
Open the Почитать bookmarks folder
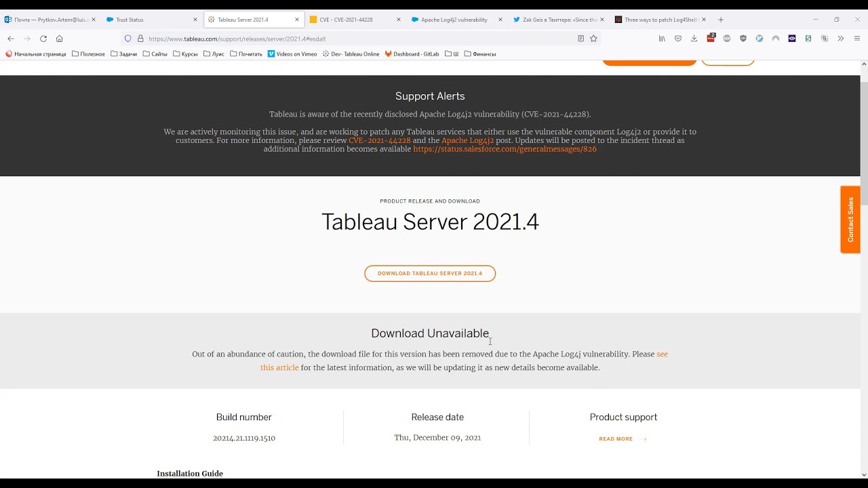pos(246,54)
